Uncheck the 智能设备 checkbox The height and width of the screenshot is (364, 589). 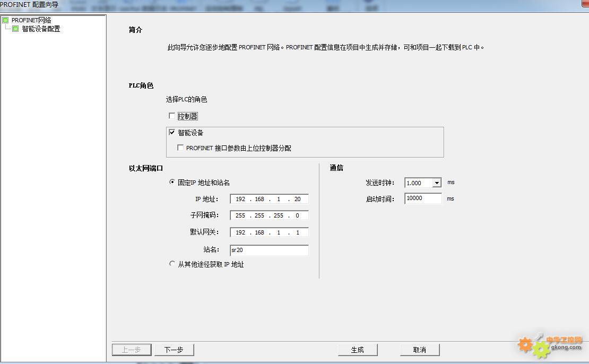coord(172,132)
